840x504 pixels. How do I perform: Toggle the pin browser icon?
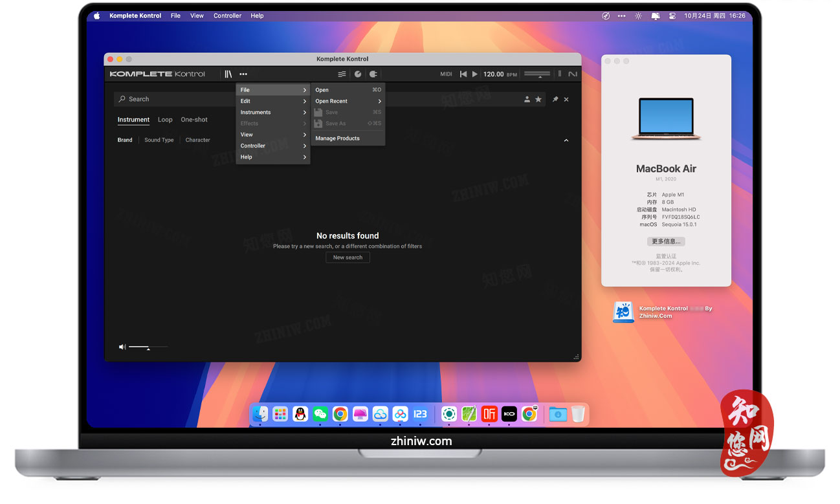(555, 99)
